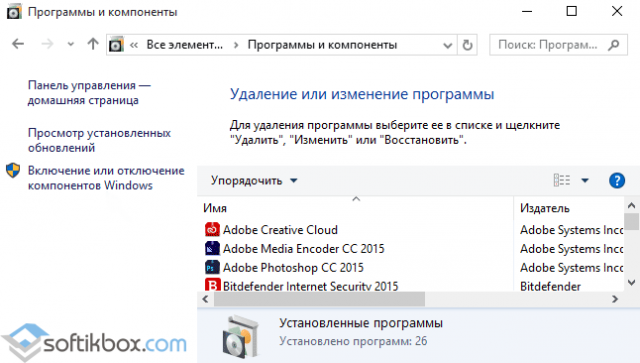Select 'Adobe Photoshop CC 2015' entry
Image resolution: width=640 pixels, height=363 pixels.
(293, 267)
